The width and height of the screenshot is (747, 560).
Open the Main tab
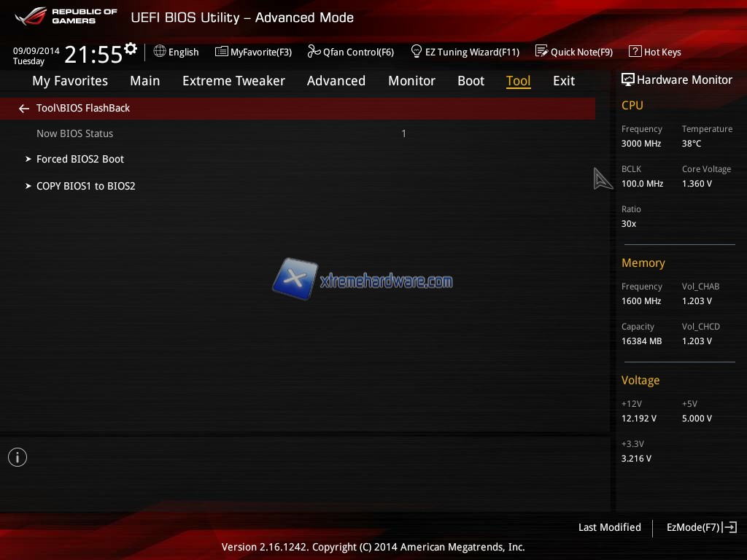(x=144, y=81)
